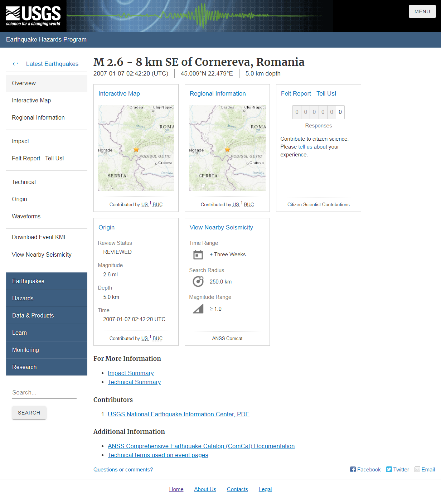Select Interactive Map in the sidebar
Screen dimensions: 441x504
click(x=47, y=100)
